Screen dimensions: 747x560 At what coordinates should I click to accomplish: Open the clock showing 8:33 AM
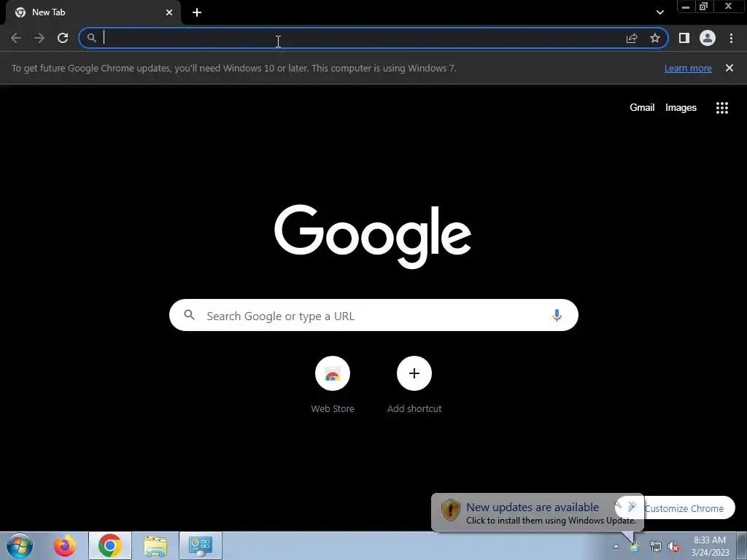point(710,545)
